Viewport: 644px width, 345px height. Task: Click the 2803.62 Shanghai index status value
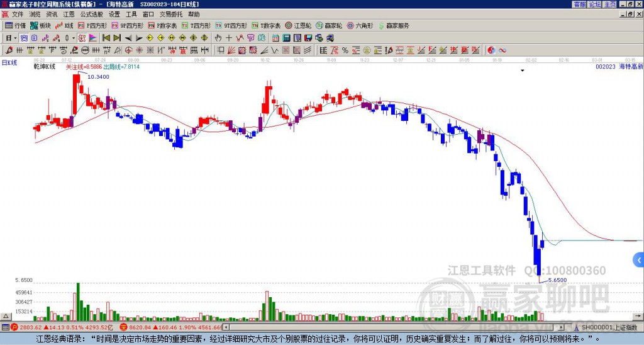pyautogui.click(x=31, y=327)
